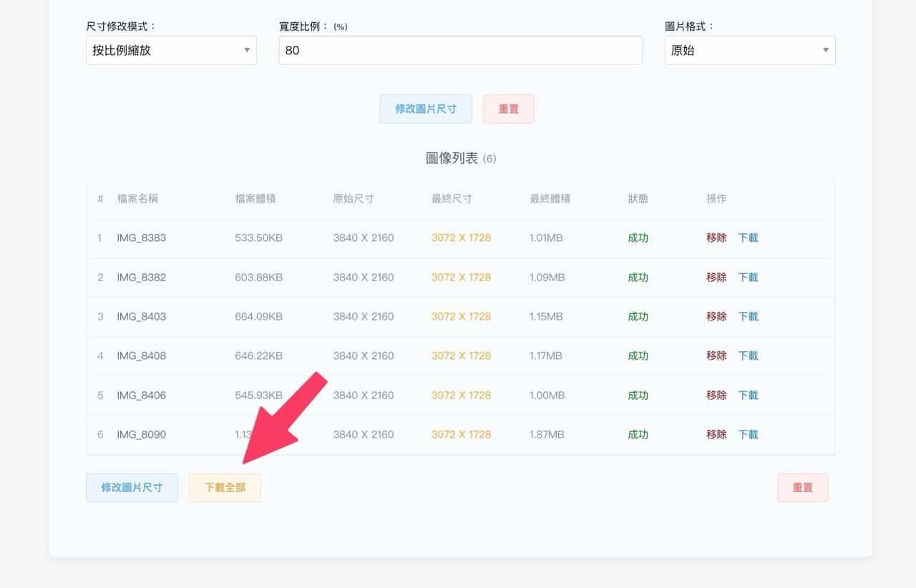916x588 pixels.
Task: Download the IMG_8408 image
Action: tap(748, 356)
